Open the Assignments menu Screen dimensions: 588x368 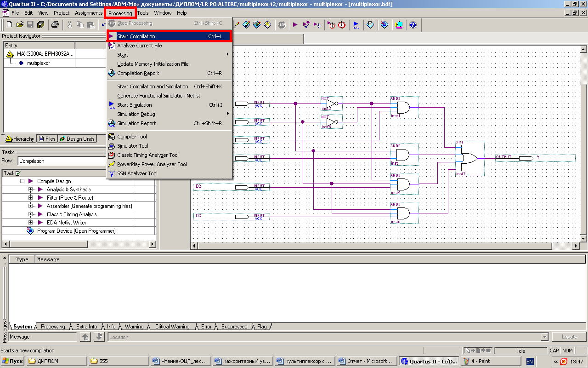coord(89,13)
